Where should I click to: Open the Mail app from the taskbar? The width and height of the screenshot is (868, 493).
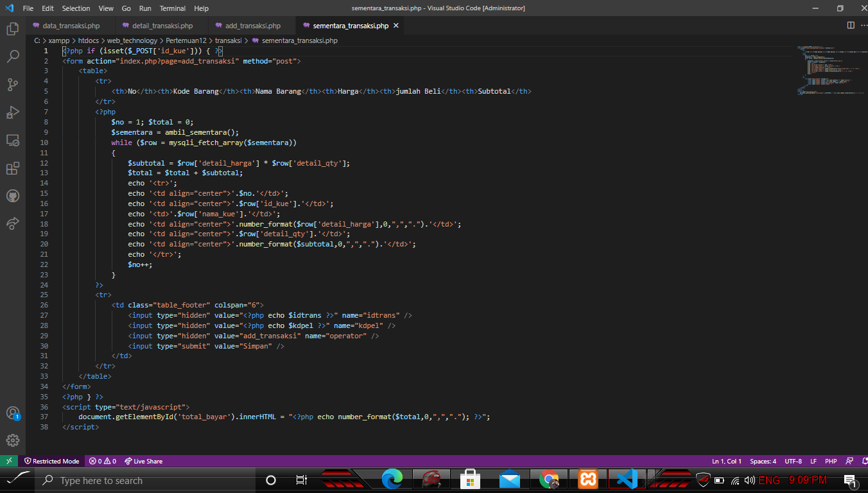point(510,480)
